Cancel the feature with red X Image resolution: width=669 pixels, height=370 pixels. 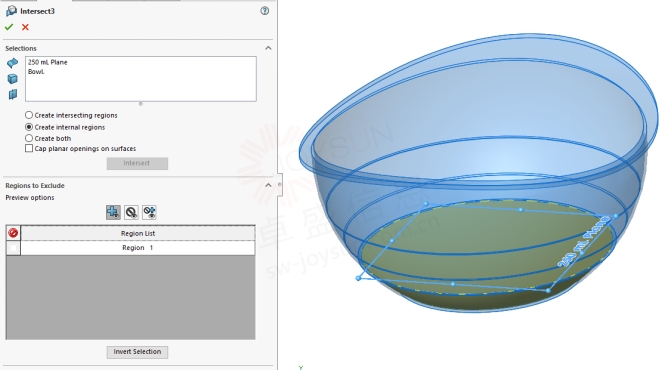coord(25,27)
